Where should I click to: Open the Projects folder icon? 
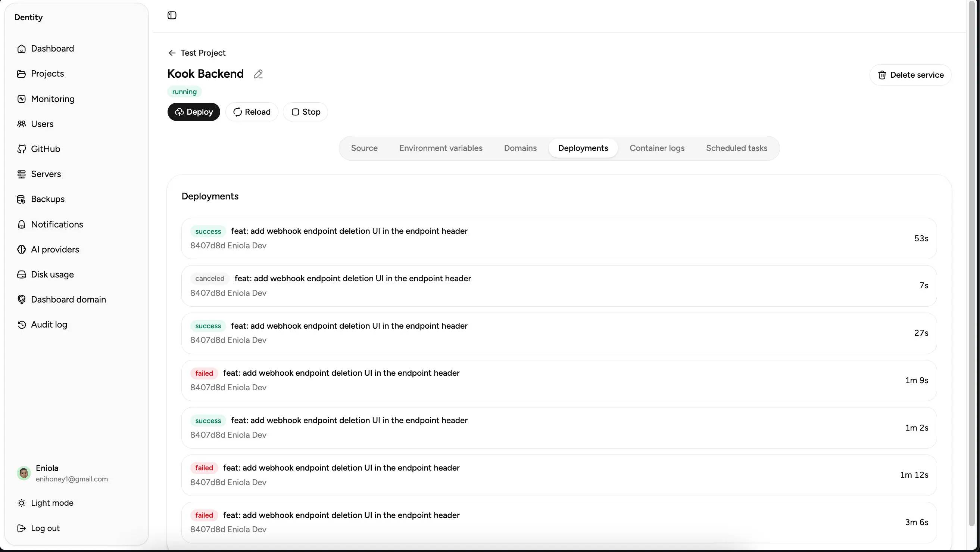click(21, 74)
